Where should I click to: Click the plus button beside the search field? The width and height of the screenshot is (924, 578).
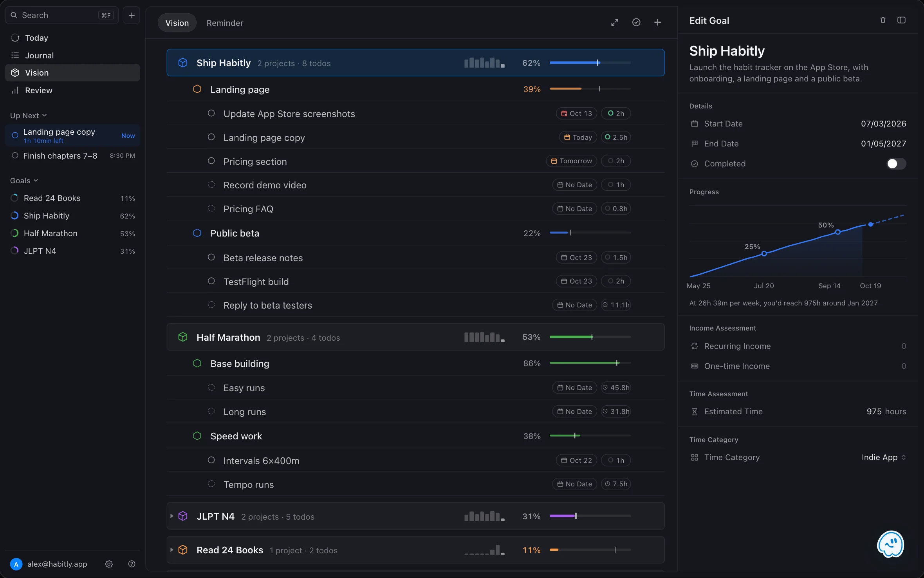pyautogui.click(x=132, y=15)
